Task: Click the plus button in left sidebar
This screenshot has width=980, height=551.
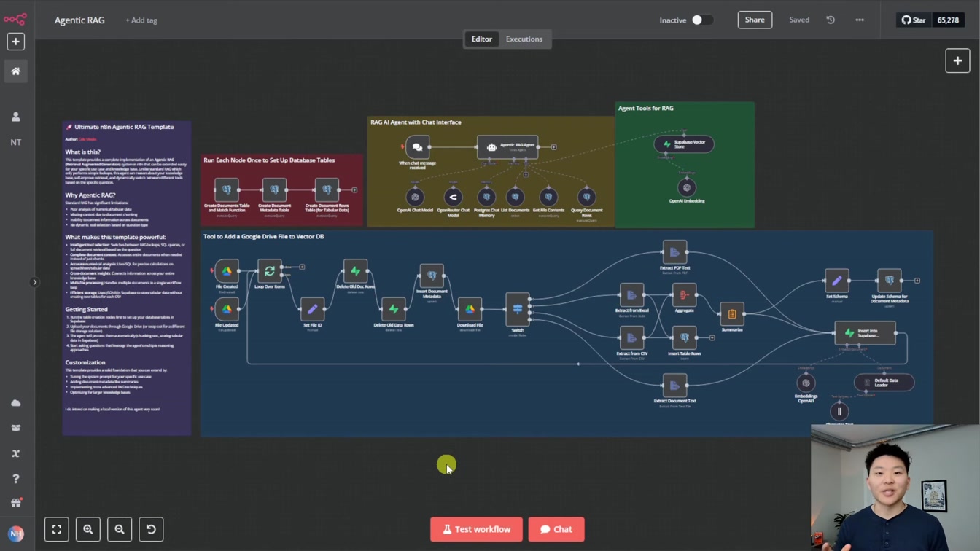Action: (15, 42)
